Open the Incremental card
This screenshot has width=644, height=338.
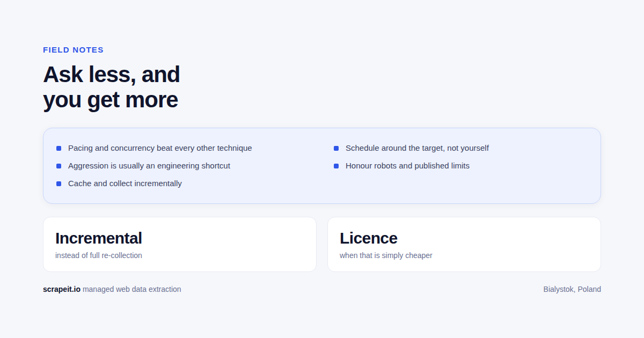click(180, 245)
